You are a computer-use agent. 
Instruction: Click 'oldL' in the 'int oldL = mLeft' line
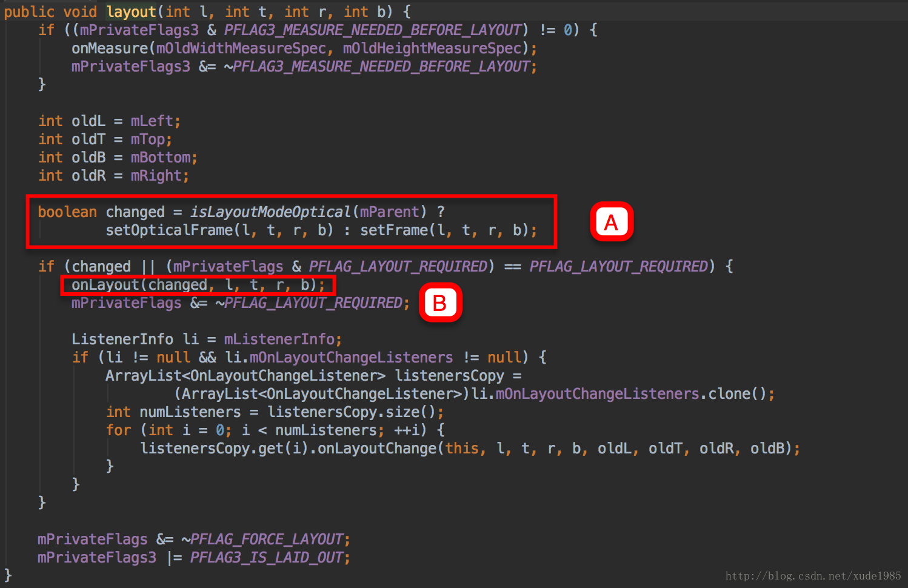point(88,121)
